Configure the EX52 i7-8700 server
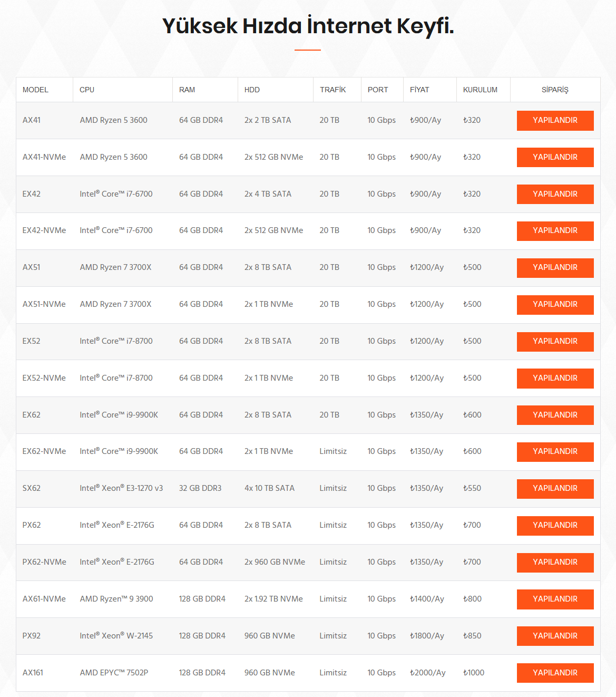This screenshot has height=697, width=616. tap(555, 342)
